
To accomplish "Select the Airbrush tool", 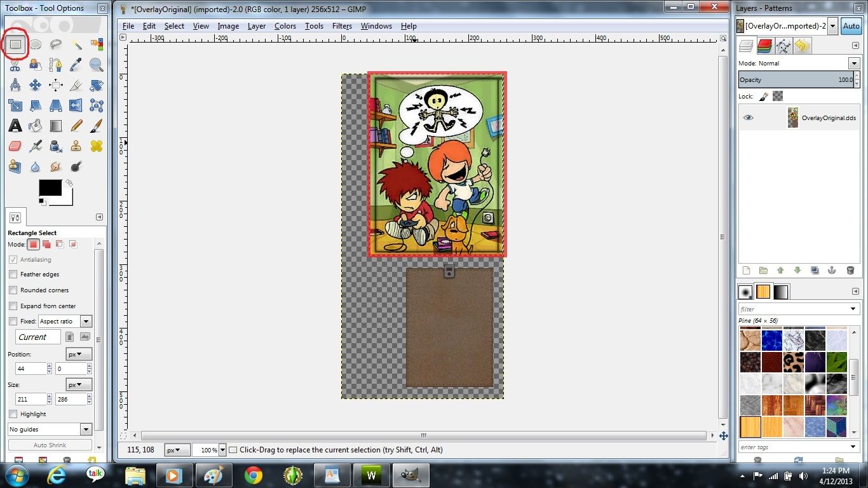I will 36,146.
